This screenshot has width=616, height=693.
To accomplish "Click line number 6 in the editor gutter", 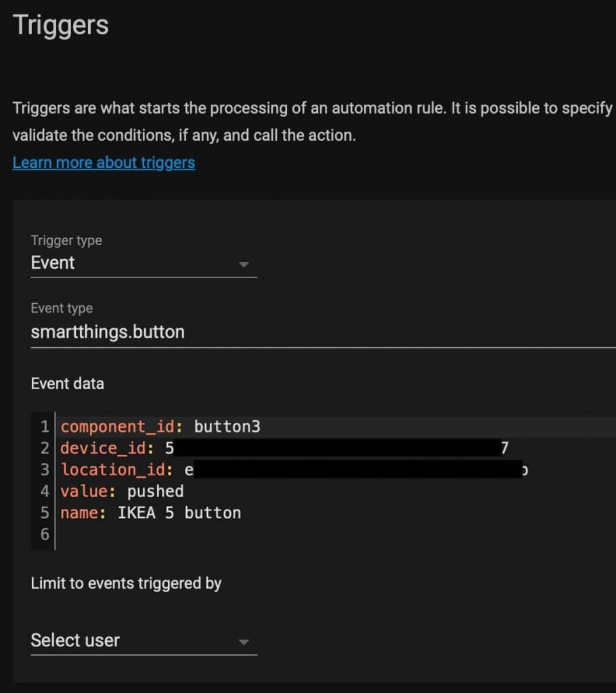I will (x=45, y=535).
